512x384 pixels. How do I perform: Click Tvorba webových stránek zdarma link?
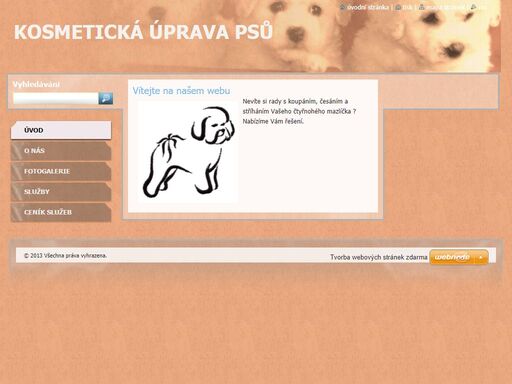click(x=379, y=257)
